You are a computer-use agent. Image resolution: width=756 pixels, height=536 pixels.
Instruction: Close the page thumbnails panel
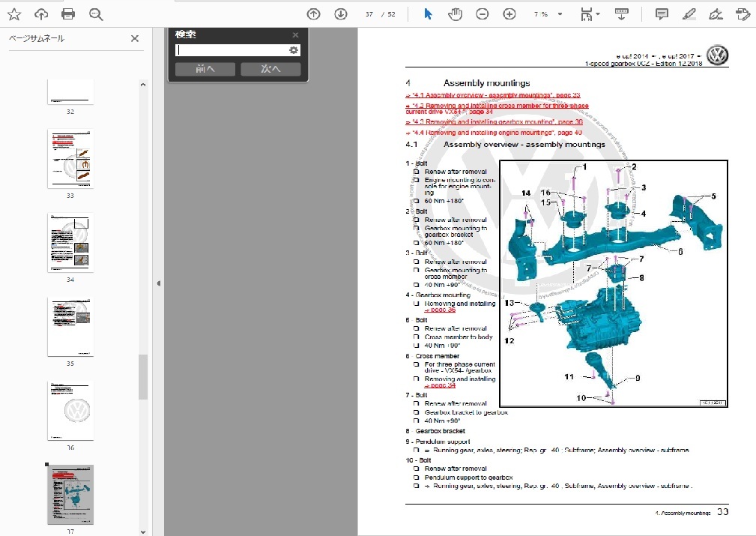(135, 39)
